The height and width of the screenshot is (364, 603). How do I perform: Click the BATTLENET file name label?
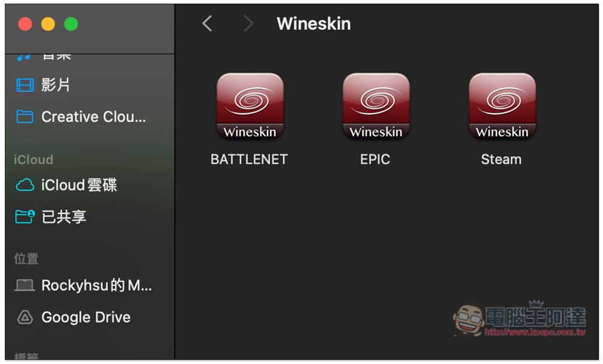(x=249, y=160)
